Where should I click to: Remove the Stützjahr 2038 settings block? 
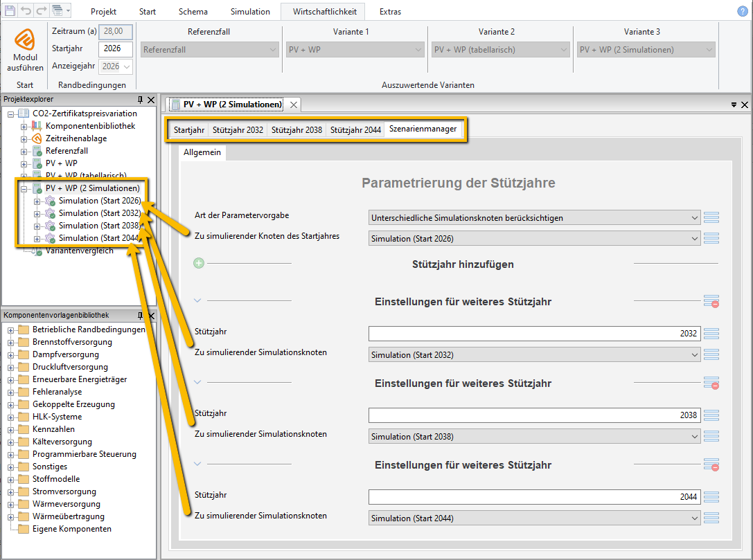(711, 383)
